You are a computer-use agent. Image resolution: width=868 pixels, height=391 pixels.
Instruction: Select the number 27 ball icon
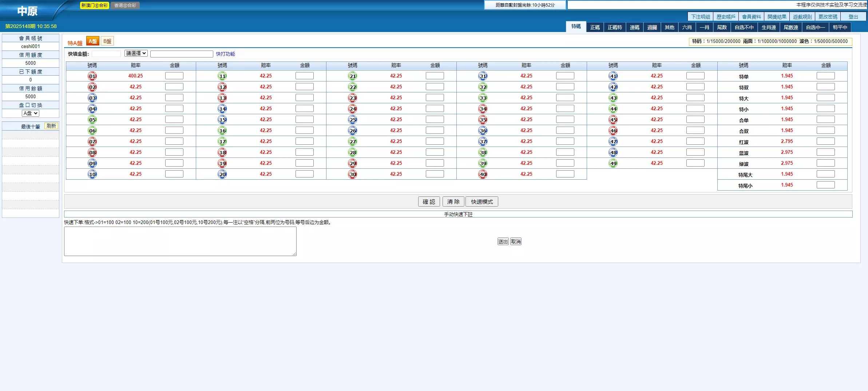coord(353,141)
